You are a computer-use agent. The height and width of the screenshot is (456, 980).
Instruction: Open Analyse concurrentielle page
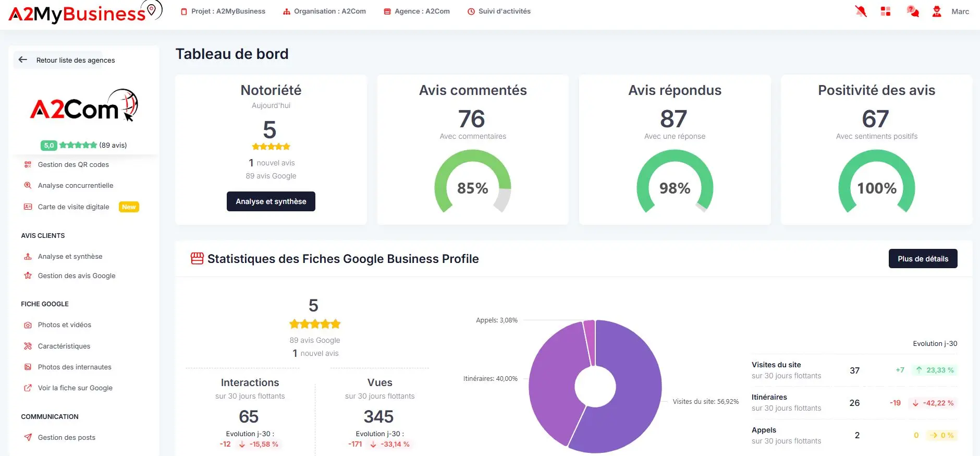(76, 185)
